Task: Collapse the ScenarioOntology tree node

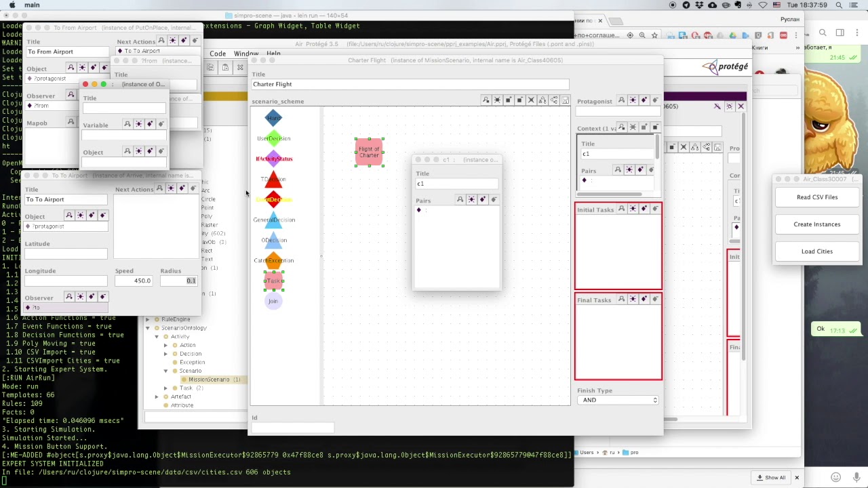Action: (x=147, y=328)
